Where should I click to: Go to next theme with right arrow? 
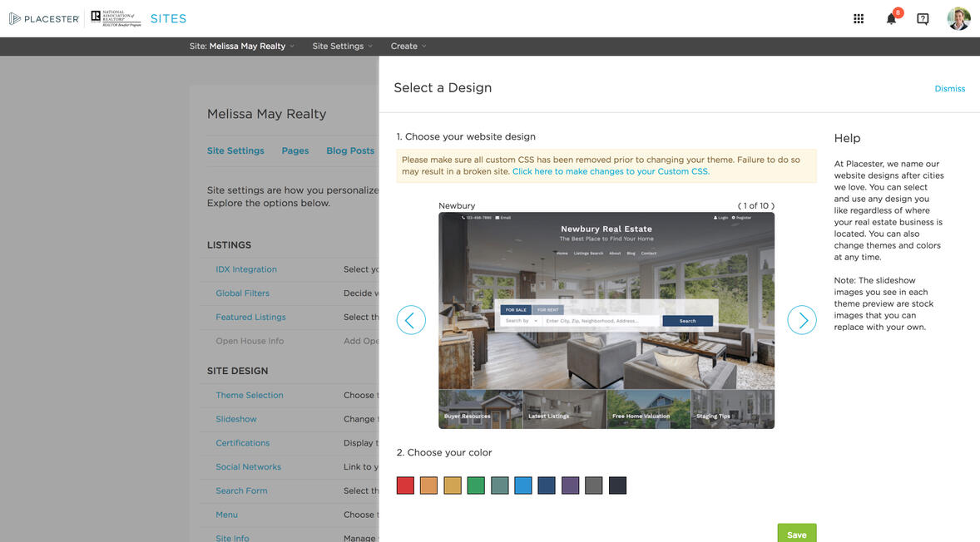pyautogui.click(x=801, y=319)
